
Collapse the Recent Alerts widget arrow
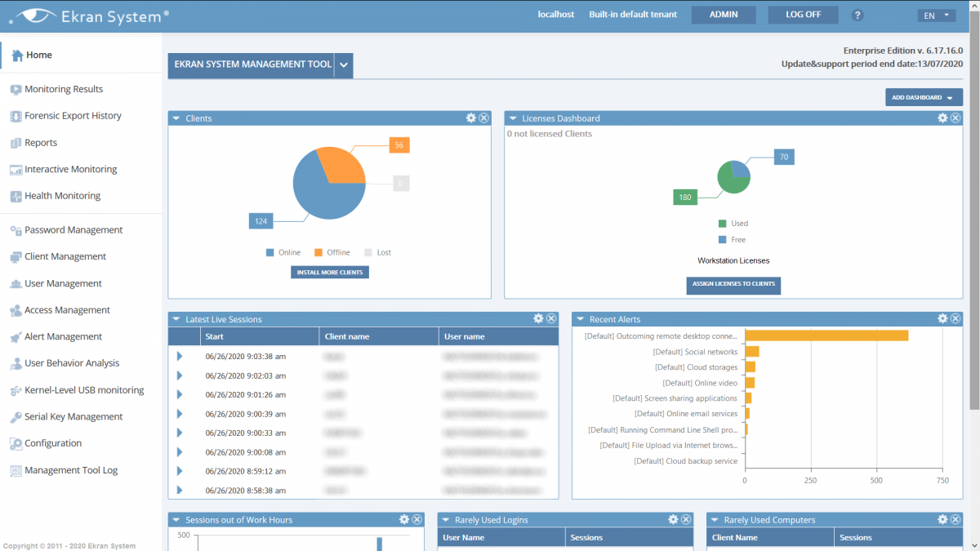click(x=579, y=319)
